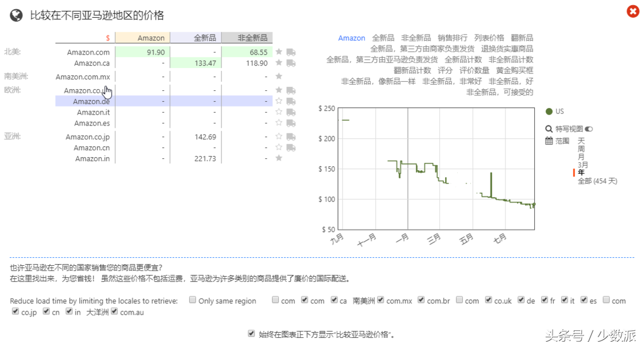The width and height of the screenshot is (644, 347).
Task: Click the 68.55 used price cell
Action: click(247, 52)
